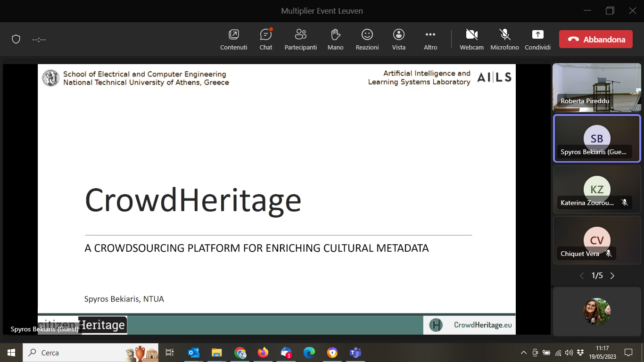Click 'School of Electrical and Computer Engineering' text

pos(145,74)
